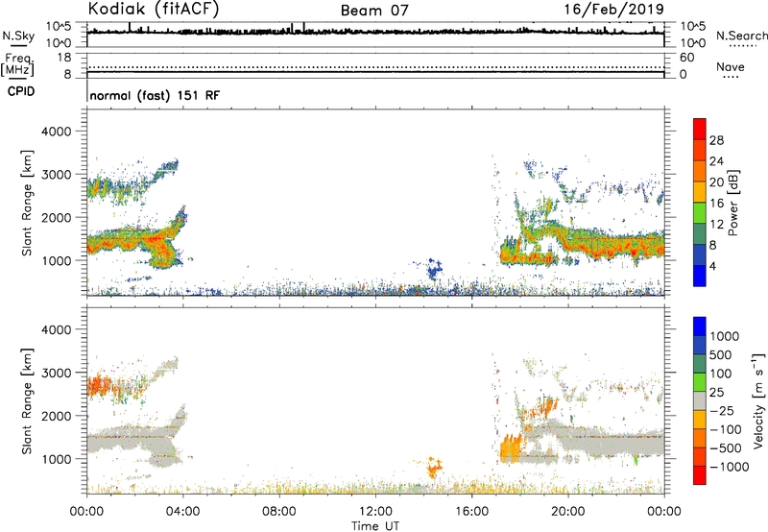Image resolution: width=768 pixels, height=532 pixels.
Task: Click the "Kodiak (fitACF)" plot title
Action: (x=154, y=9)
